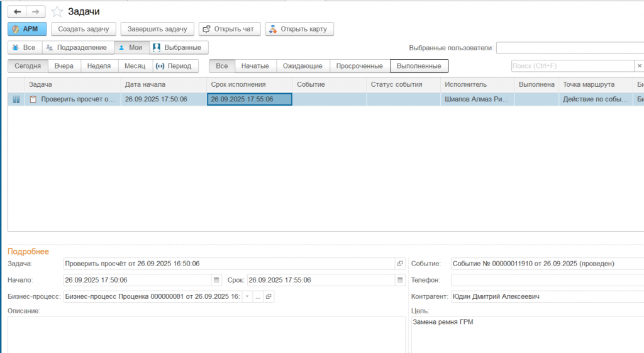Image resolution: width=644 pixels, height=353 pixels.
Task: Click the forward navigation arrow
Action: 36,11
